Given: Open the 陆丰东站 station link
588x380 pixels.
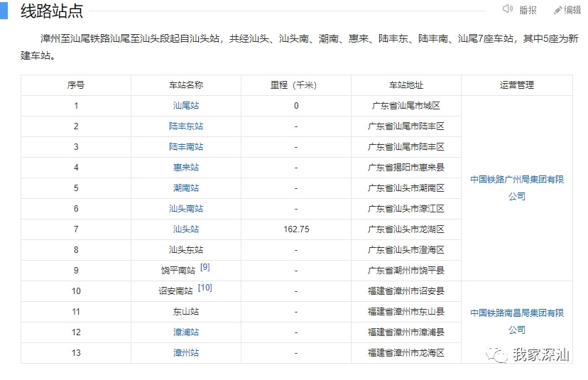Looking at the screenshot, I should (186, 126).
